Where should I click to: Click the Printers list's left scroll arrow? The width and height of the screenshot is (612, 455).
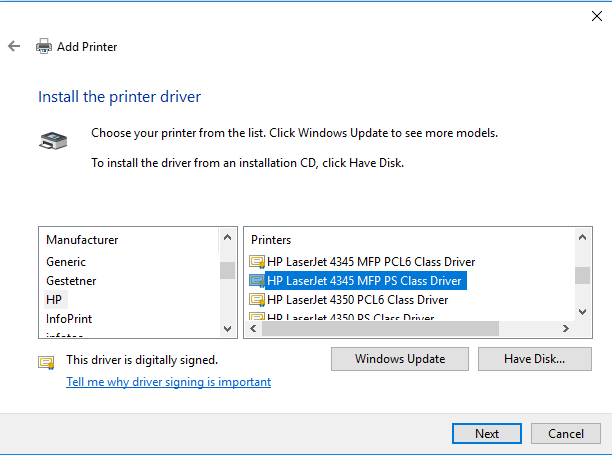point(253,329)
